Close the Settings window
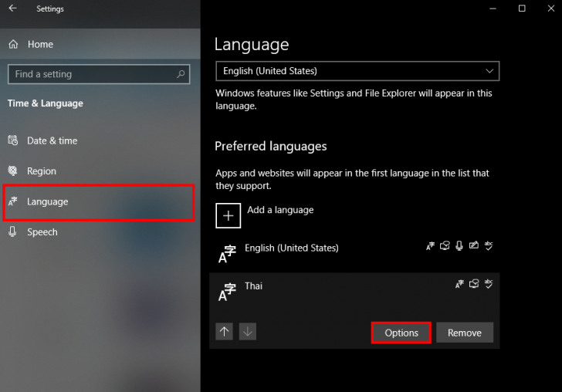The image size is (562, 392). tap(551, 8)
